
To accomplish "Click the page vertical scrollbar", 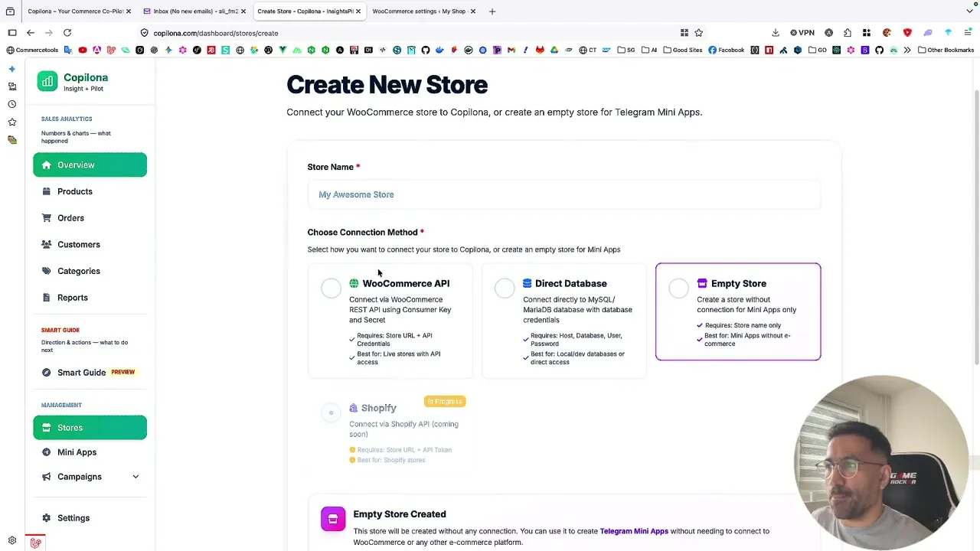I will 975,229.
